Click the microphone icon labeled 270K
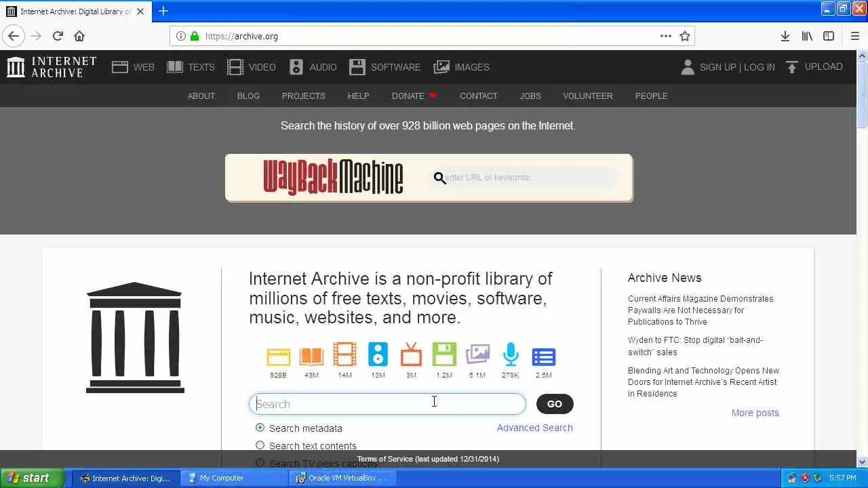 coord(511,355)
